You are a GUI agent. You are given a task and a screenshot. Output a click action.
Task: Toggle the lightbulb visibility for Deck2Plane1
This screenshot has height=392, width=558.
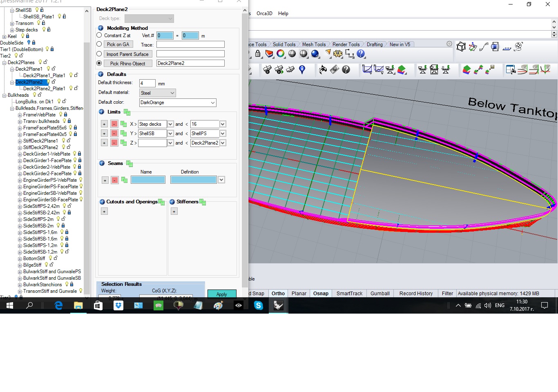coord(48,69)
